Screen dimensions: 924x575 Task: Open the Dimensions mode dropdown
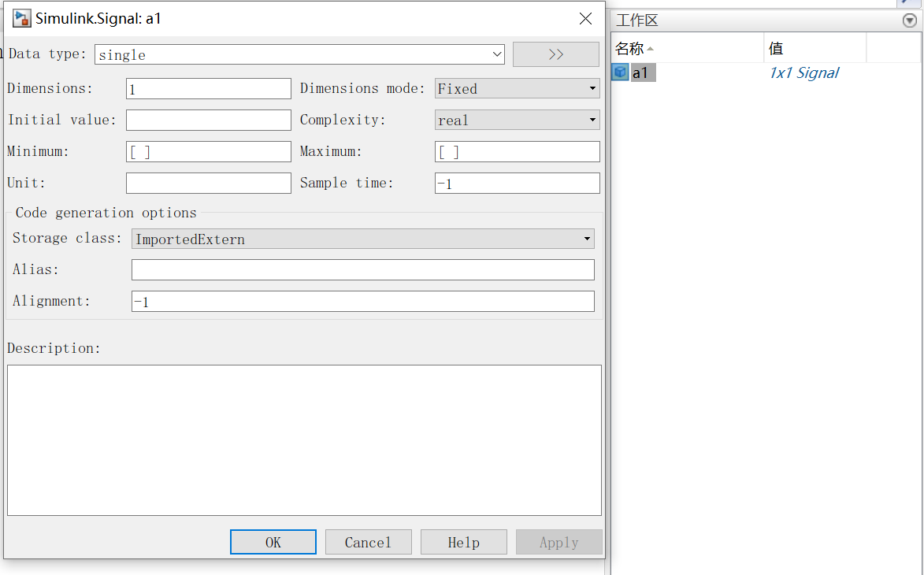518,88
